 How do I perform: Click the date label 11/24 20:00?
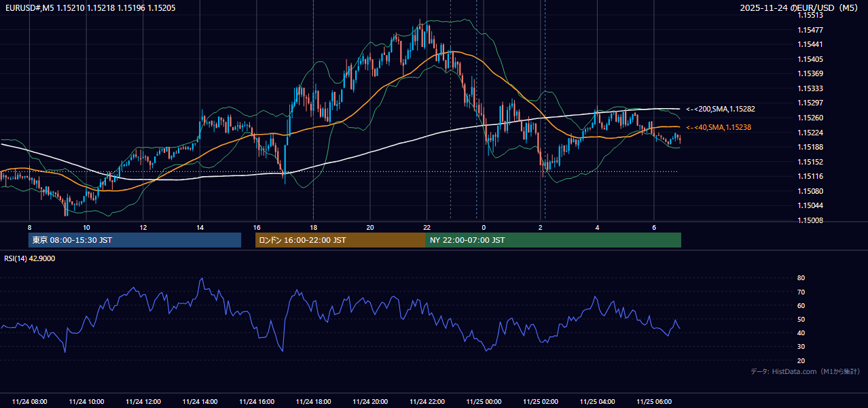pos(370,402)
